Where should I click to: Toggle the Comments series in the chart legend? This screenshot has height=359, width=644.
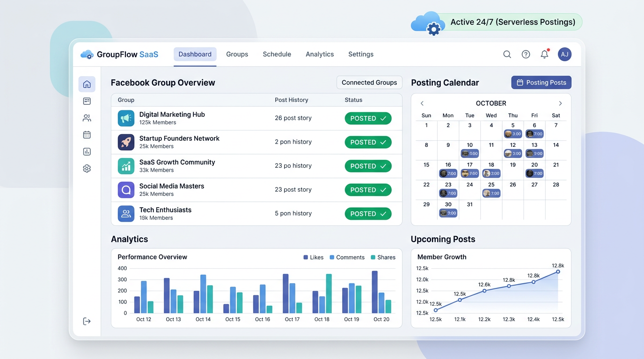(x=347, y=257)
